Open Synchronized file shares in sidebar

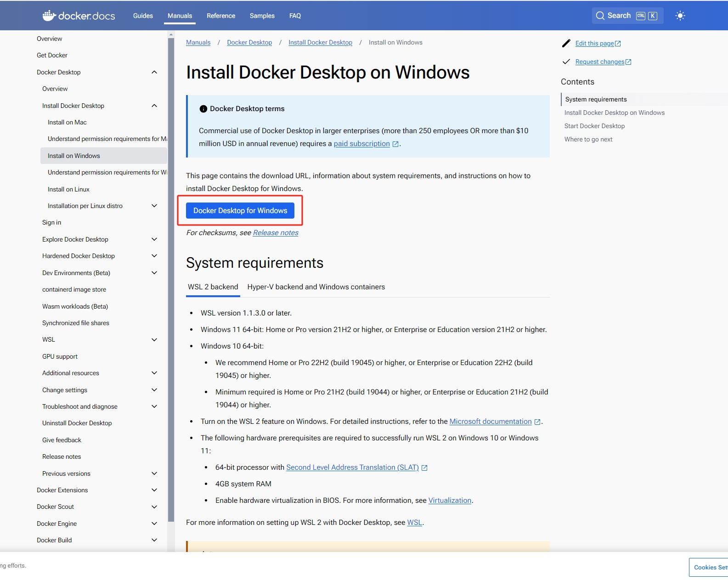(x=76, y=323)
